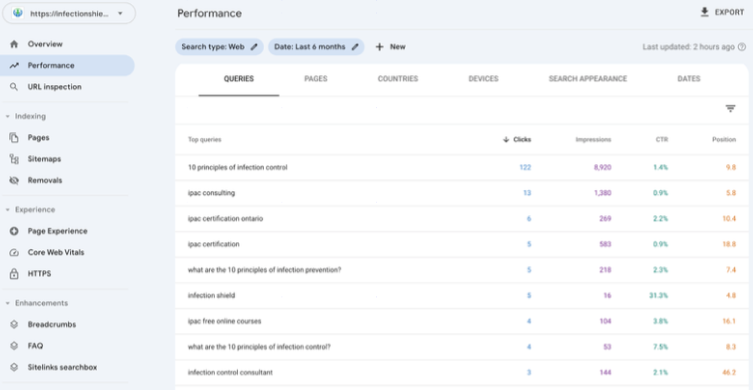Image resolution: width=753 pixels, height=390 pixels.
Task: Open URL inspection label in sidebar
Action: (55, 87)
